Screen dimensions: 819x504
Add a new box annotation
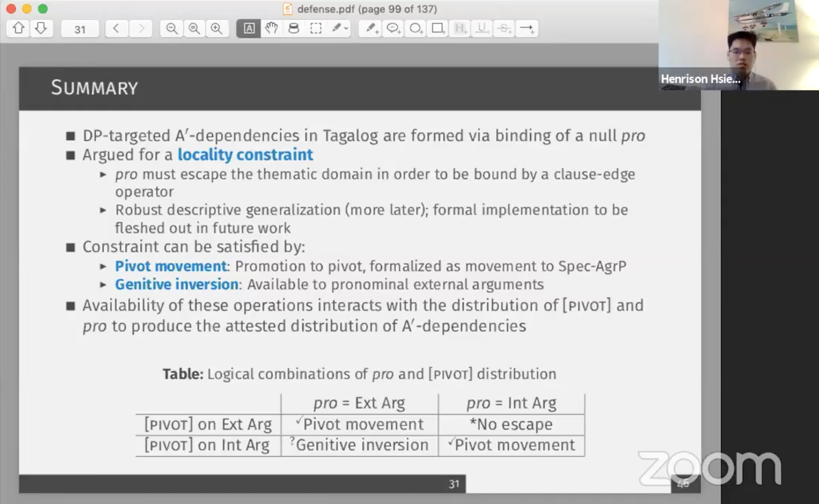(438, 28)
